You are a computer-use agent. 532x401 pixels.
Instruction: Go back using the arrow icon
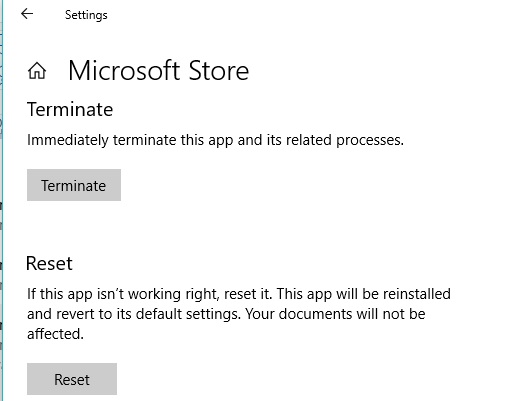(x=27, y=14)
